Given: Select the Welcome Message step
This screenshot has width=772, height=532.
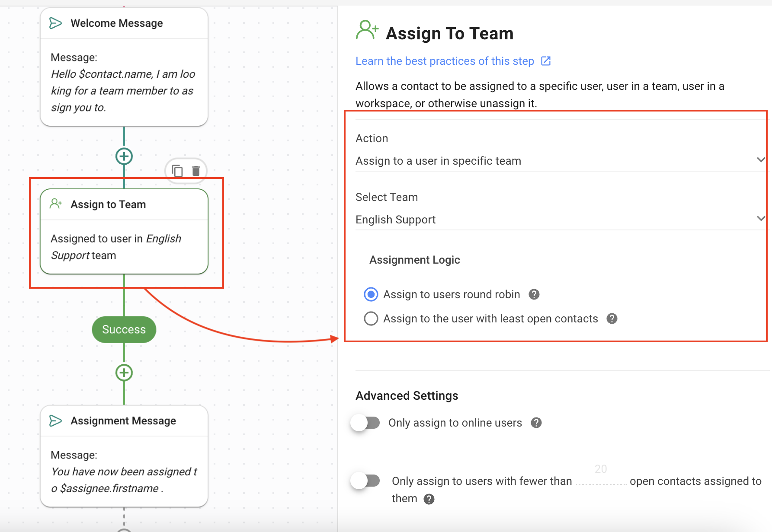Looking at the screenshot, I should 124,67.
